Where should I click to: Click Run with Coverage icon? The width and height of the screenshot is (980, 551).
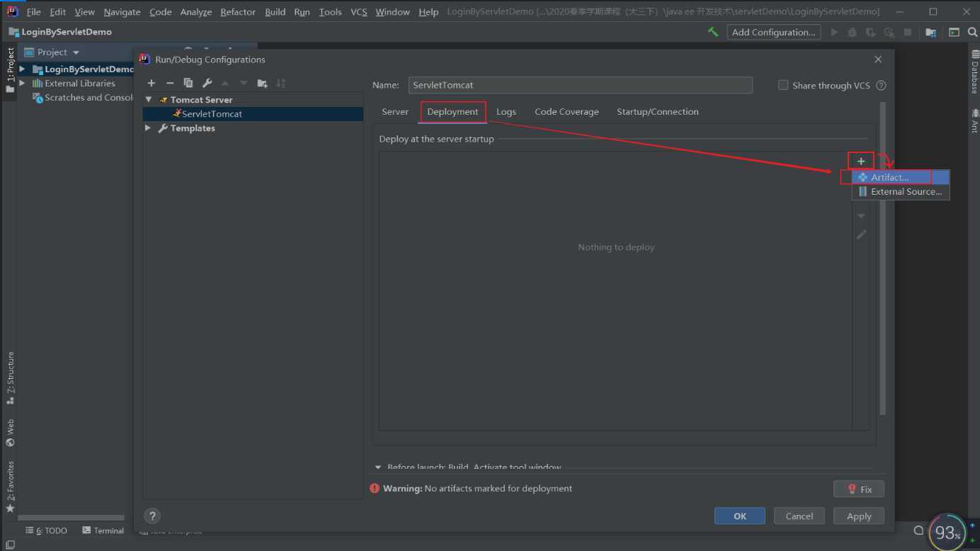tap(870, 32)
